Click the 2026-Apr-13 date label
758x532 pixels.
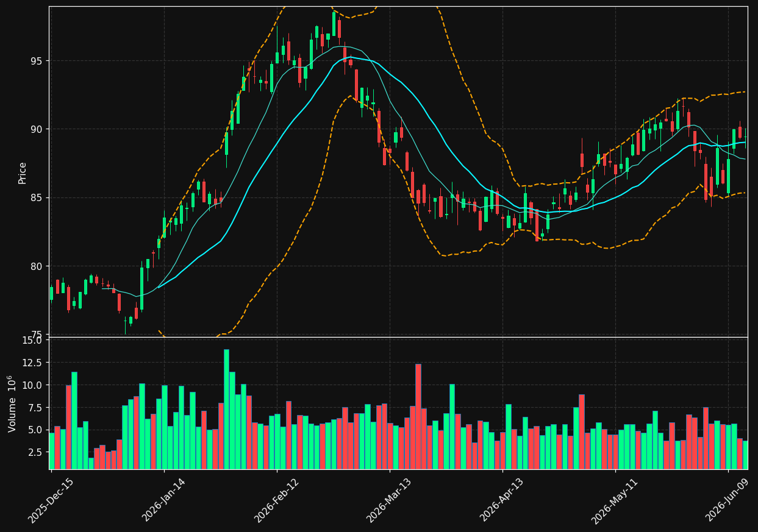[502, 500]
